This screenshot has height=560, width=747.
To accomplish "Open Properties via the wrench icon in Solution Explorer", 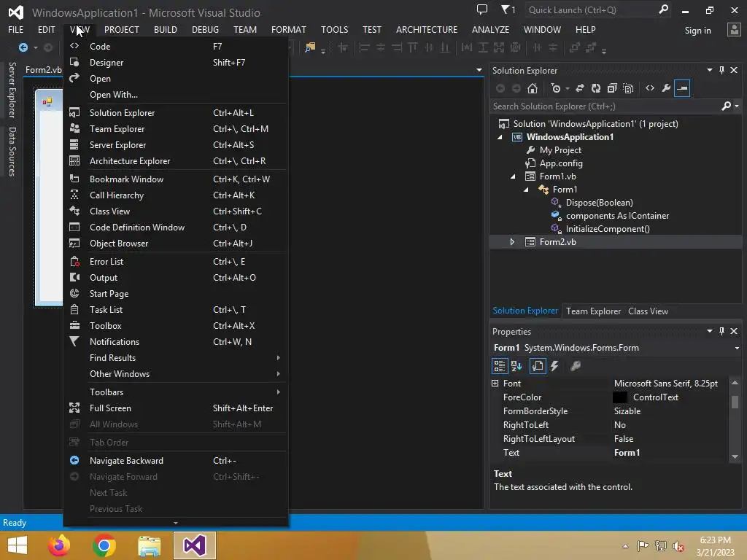I will point(666,88).
